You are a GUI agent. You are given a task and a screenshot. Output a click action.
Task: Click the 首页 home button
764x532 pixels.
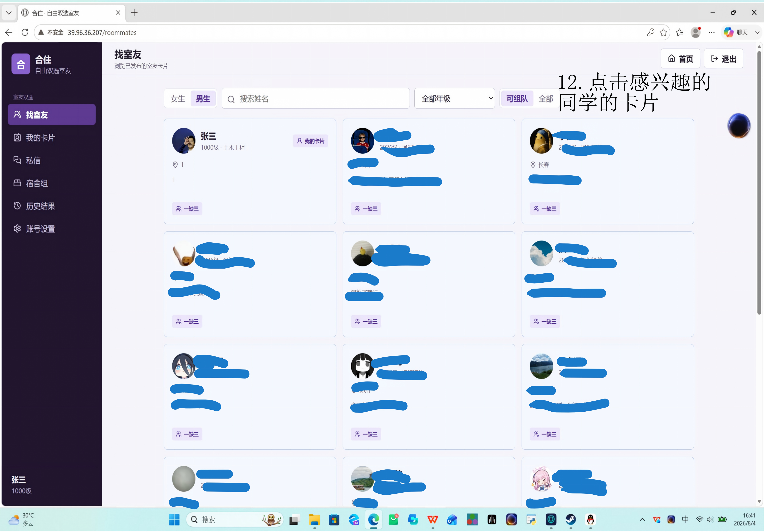pyautogui.click(x=680, y=59)
